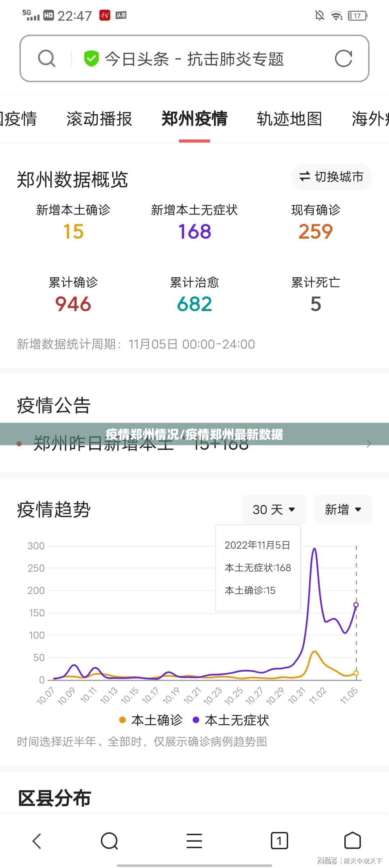Select the 11.05 data point on chart
This screenshot has height=868, width=389.
[x=356, y=605]
